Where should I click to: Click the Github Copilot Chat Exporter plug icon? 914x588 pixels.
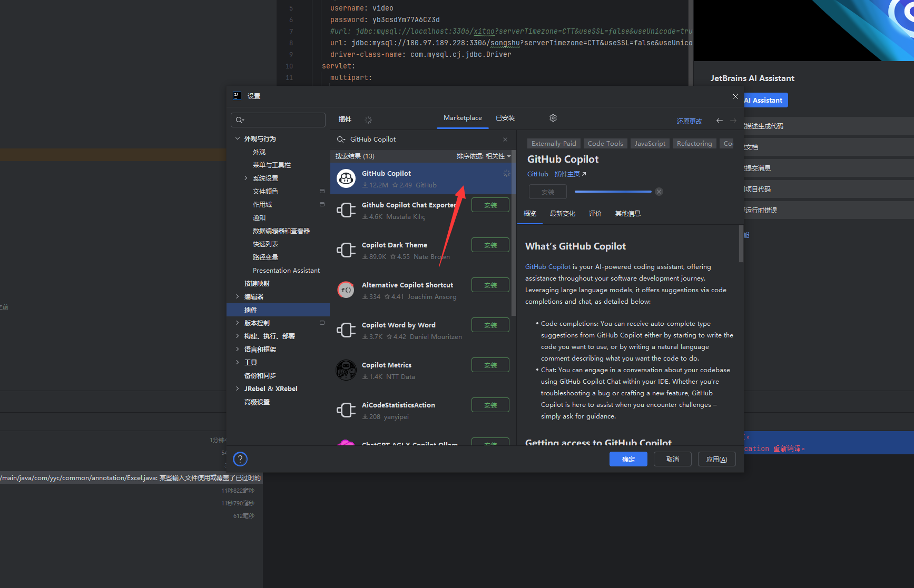pos(346,210)
